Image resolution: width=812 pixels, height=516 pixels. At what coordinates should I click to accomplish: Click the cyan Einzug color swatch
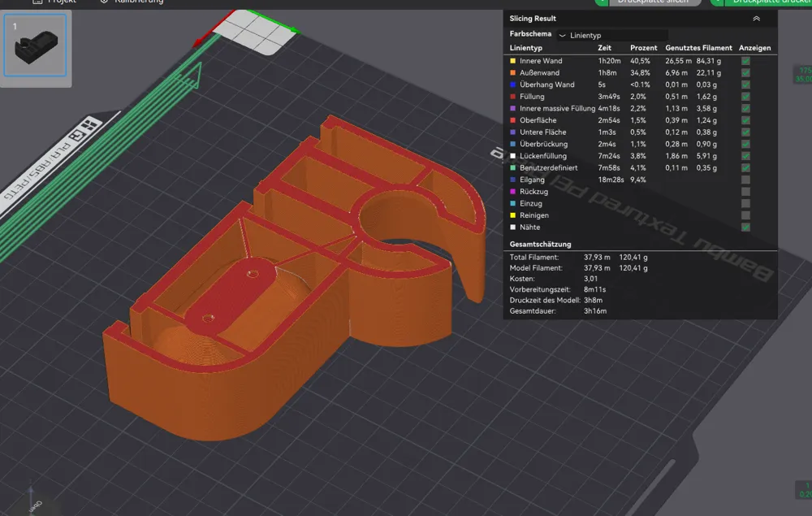(512, 204)
